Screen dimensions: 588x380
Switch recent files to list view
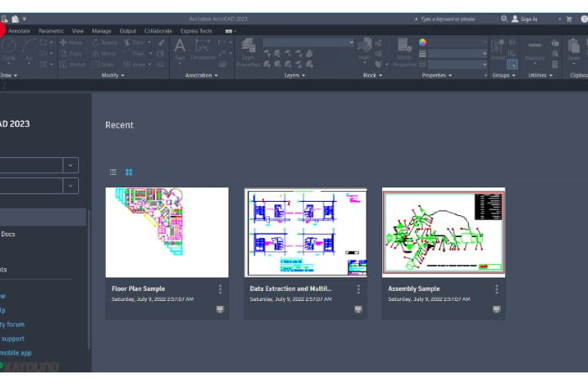[x=113, y=172]
